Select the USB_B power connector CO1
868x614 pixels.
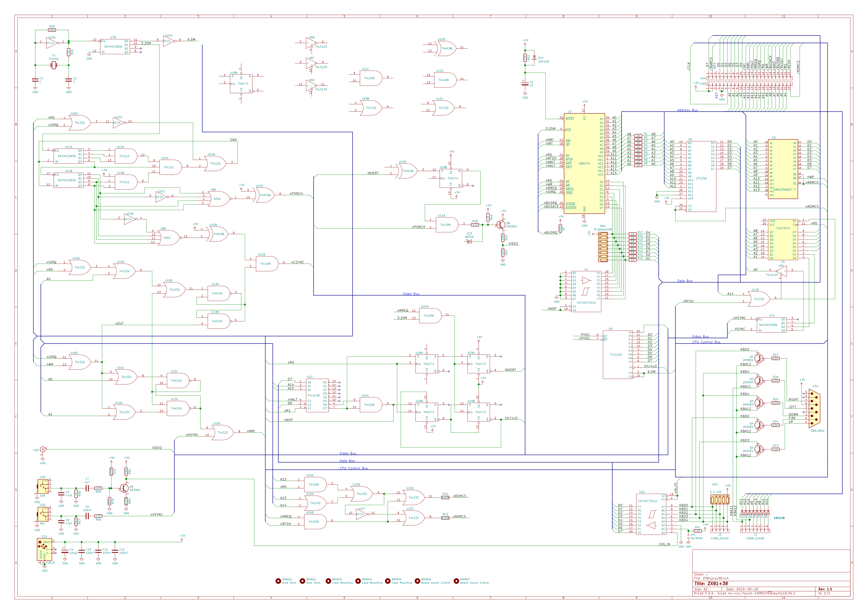click(x=45, y=549)
